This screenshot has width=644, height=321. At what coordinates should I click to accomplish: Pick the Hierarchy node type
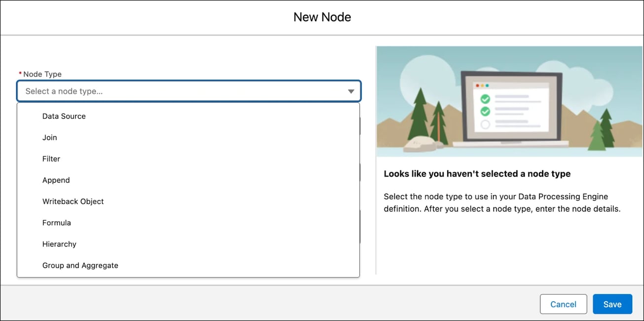[x=189, y=243]
